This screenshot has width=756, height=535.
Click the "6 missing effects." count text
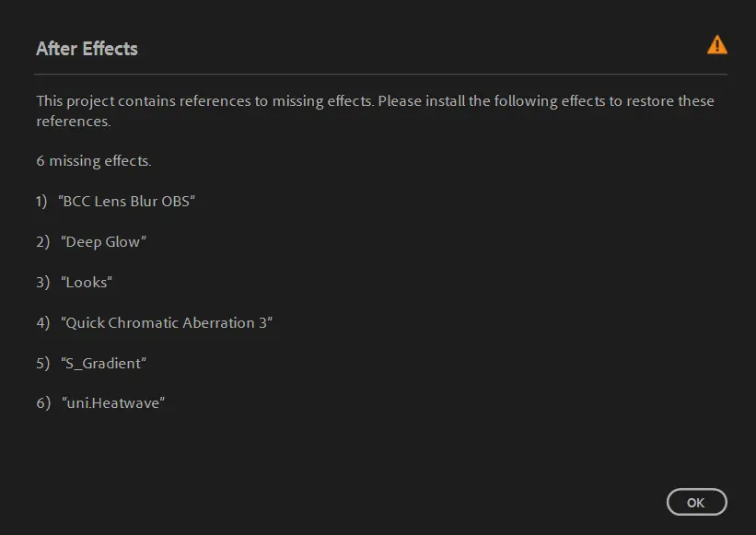(94, 161)
